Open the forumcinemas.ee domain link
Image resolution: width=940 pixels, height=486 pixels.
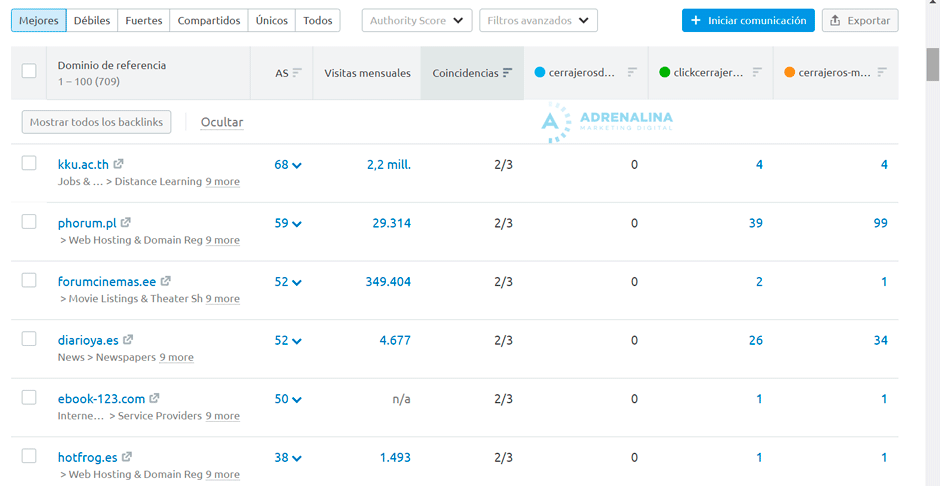107,282
